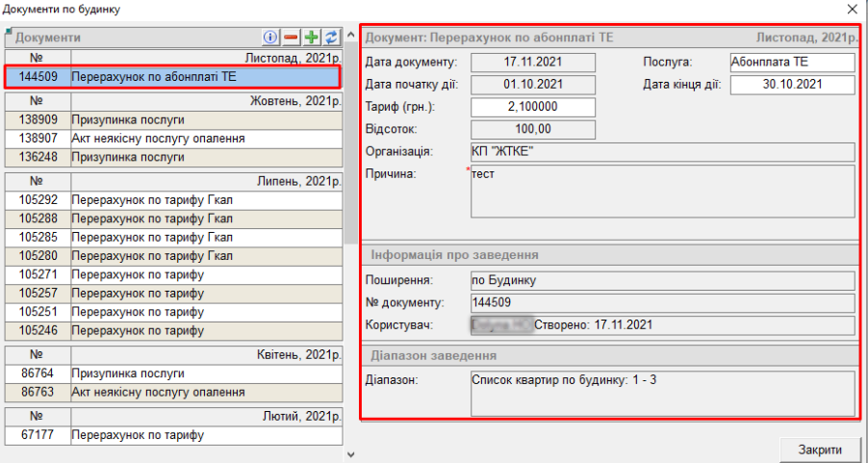The width and height of the screenshot is (868, 463).
Task: Close the Документи по будинку window
Action: (x=851, y=9)
